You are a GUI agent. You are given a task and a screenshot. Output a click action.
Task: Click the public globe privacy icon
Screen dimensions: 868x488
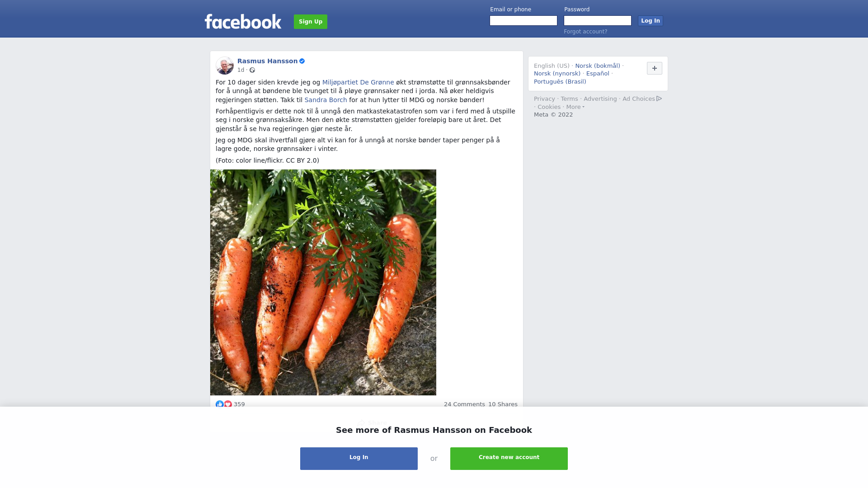pos(252,70)
